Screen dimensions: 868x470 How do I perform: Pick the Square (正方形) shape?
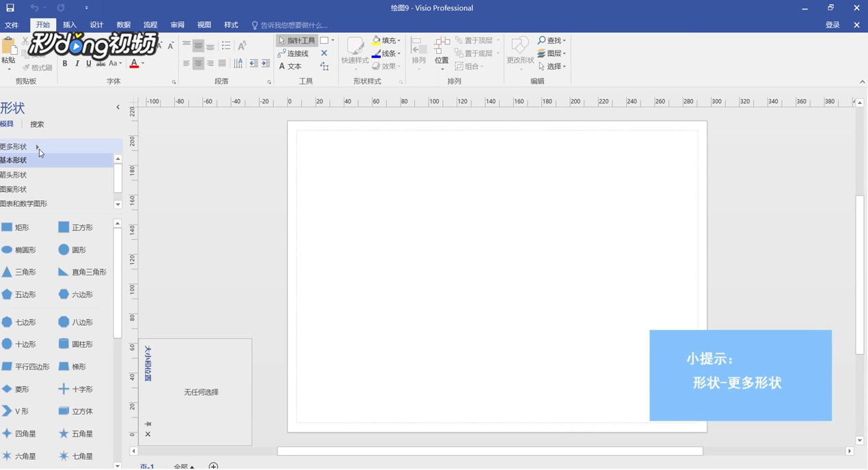pyautogui.click(x=75, y=227)
